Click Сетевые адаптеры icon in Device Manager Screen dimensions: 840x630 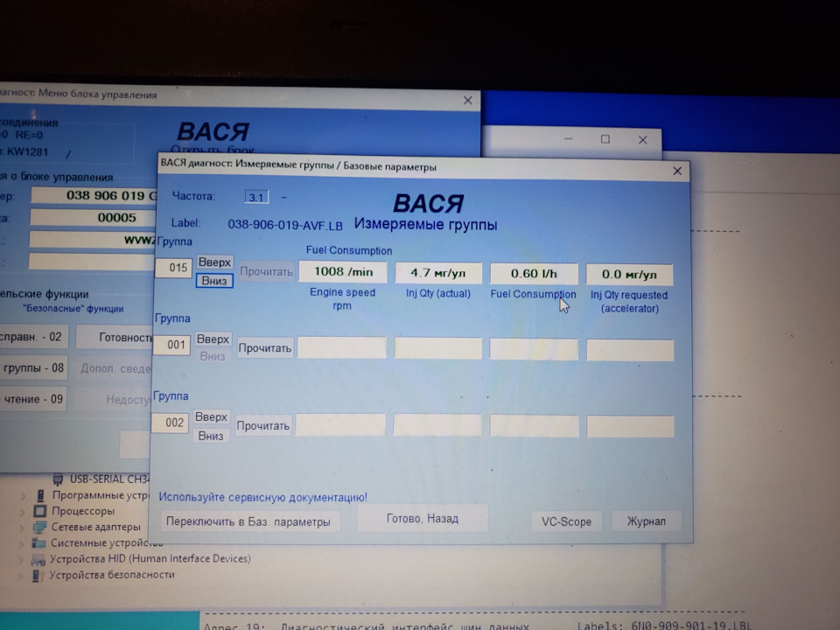(x=39, y=527)
